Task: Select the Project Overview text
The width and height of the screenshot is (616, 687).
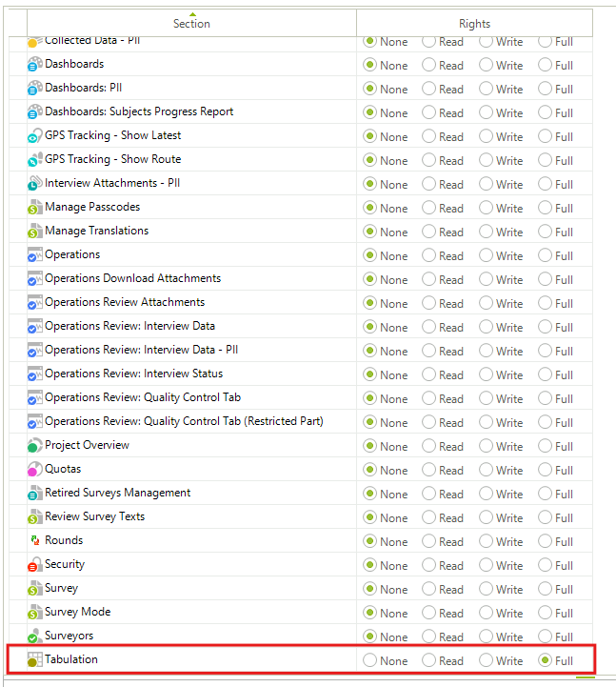Action: (87, 445)
